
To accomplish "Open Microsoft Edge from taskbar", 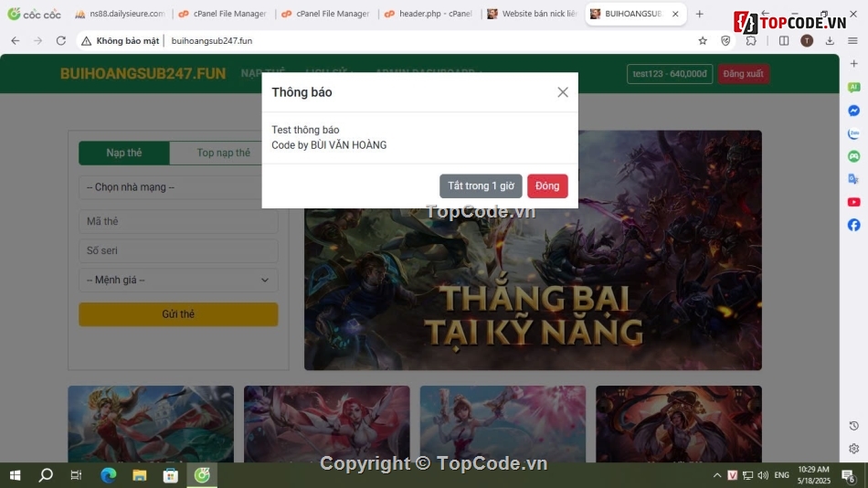I will pos(109,474).
